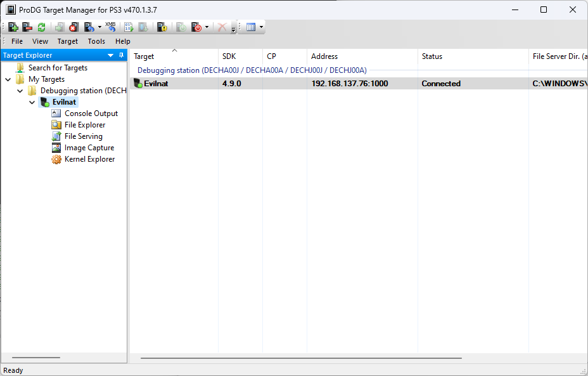
Task: Click the Target Explorer horizontal scrollbar
Action: click(36, 358)
